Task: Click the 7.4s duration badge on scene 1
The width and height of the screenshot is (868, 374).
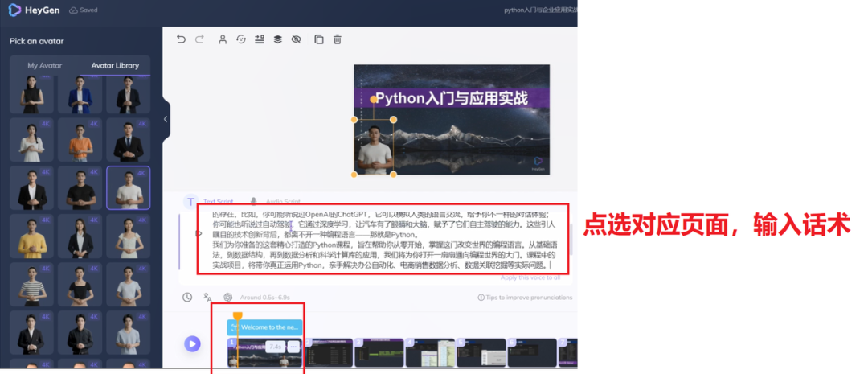Action: (x=275, y=347)
